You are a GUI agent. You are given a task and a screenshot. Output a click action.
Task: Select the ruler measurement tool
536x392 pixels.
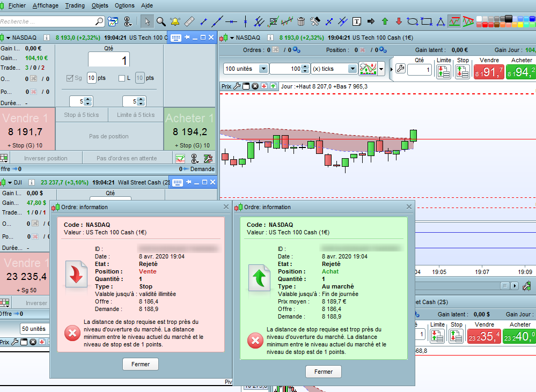[x=189, y=21]
